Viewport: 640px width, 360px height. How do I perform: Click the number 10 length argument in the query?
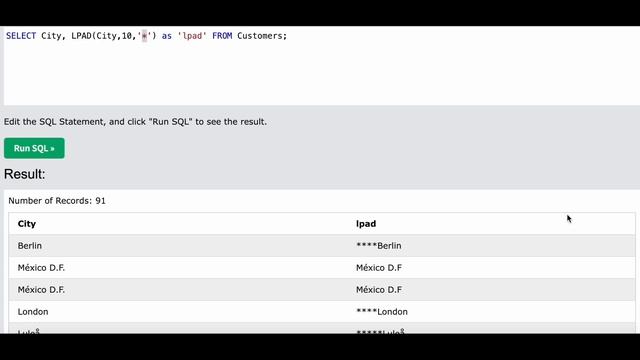coord(127,36)
